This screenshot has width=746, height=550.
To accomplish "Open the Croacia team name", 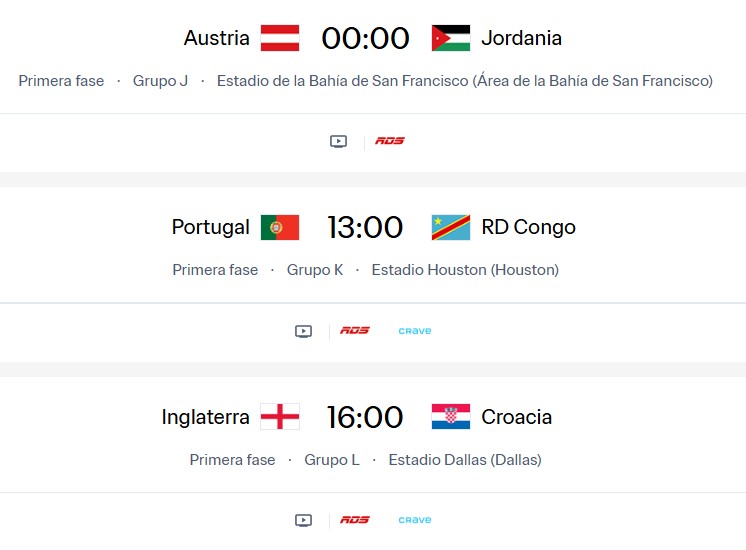I will tap(517, 417).
